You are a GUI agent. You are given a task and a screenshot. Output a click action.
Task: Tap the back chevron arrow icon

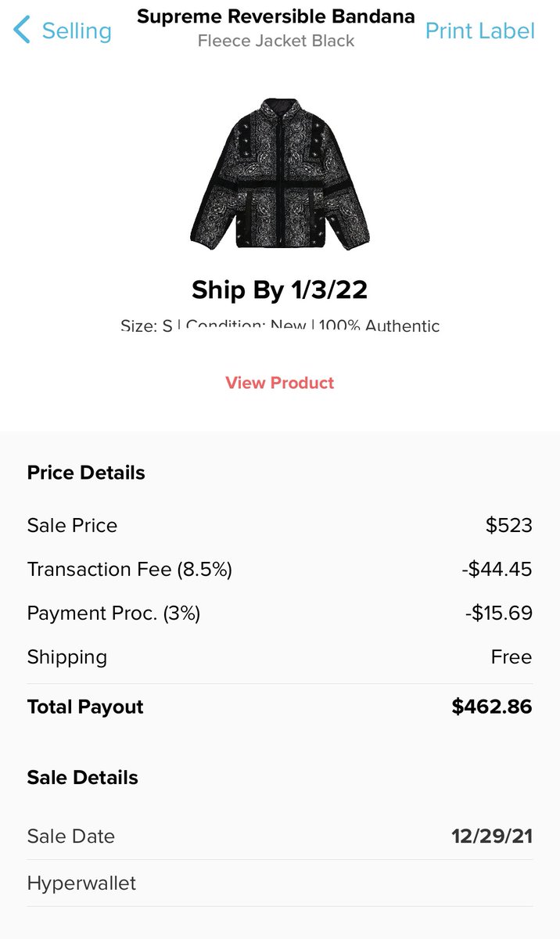point(22,31)
